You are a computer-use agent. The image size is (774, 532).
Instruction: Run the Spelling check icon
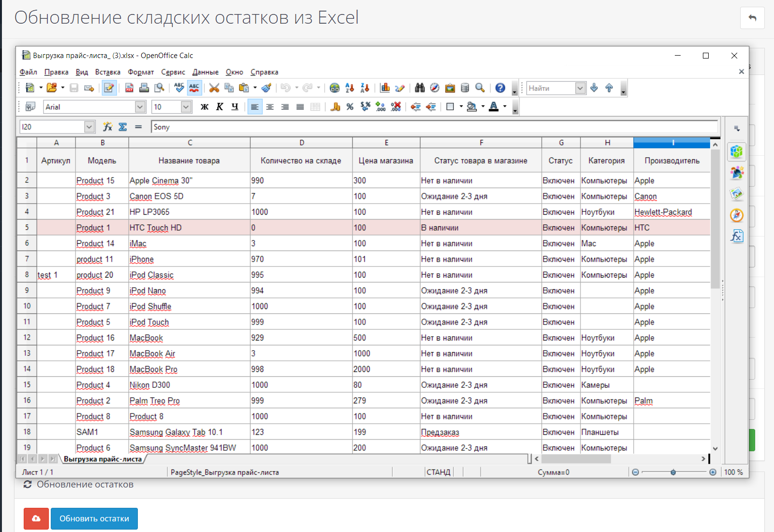click(x=179, y=88)
